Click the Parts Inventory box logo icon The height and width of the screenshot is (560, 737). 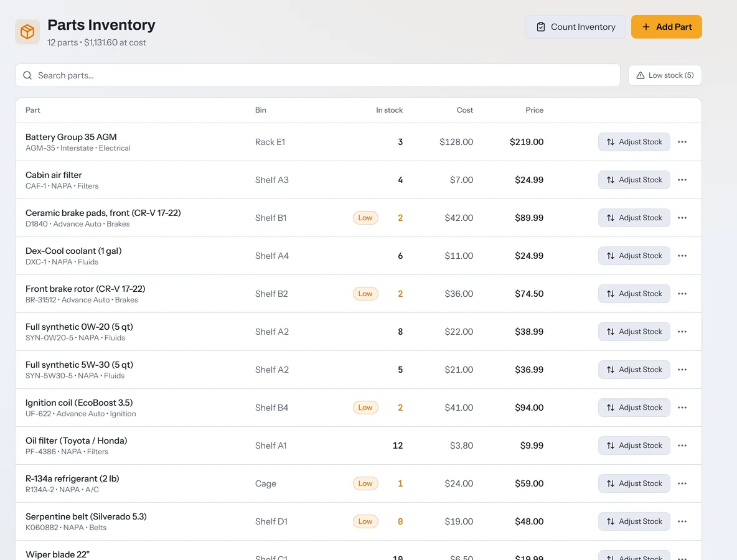(x=27, y=32)
